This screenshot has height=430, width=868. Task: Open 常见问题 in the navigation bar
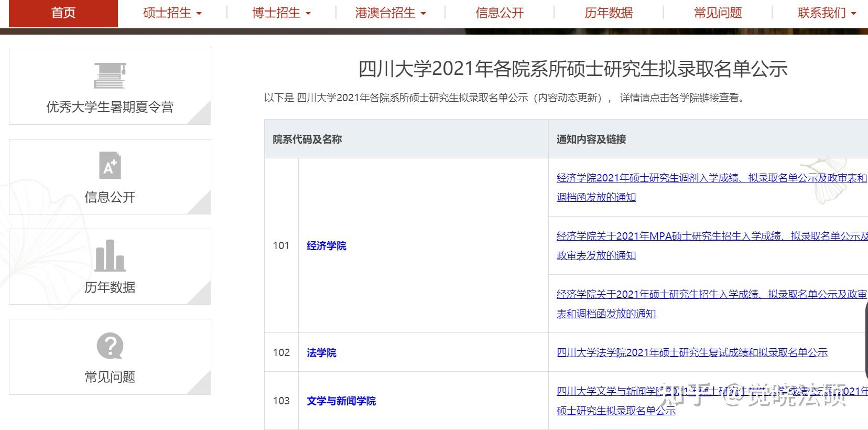718,13
